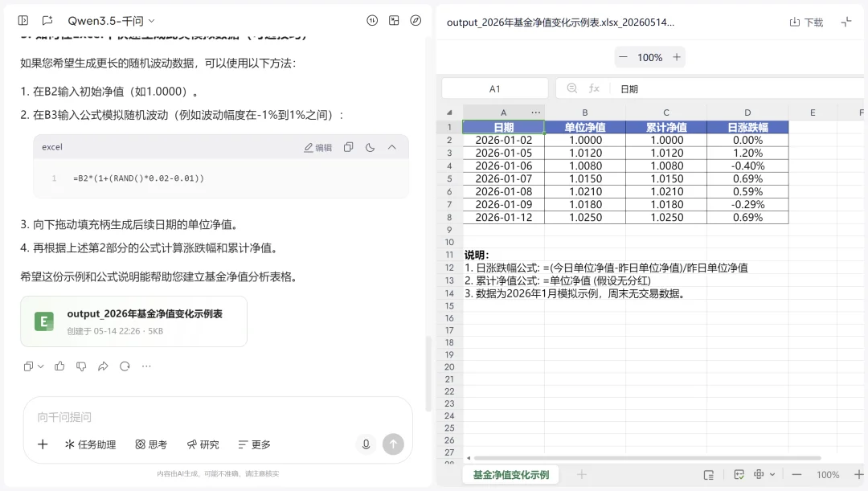The width and height of the screenshot is (868, 491).
Task: Open the Qwen3.5-千问 model dropdown
Action: pyautogui.click(x=111, y=20)
